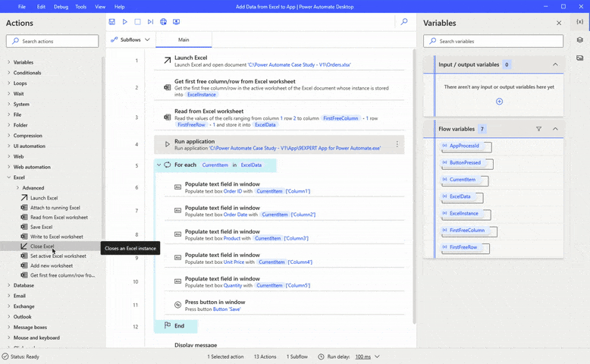
Task: Run next action with the step icon
Action: click(150, 22)
